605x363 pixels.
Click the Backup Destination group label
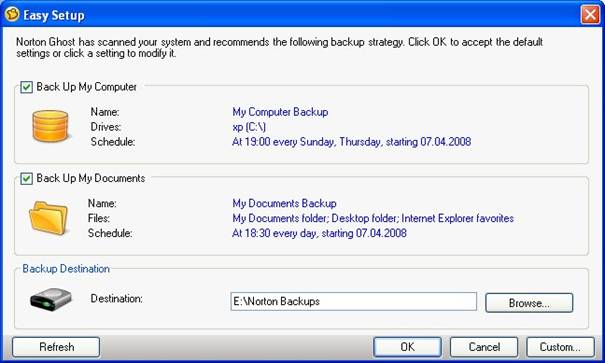point(66,268)
